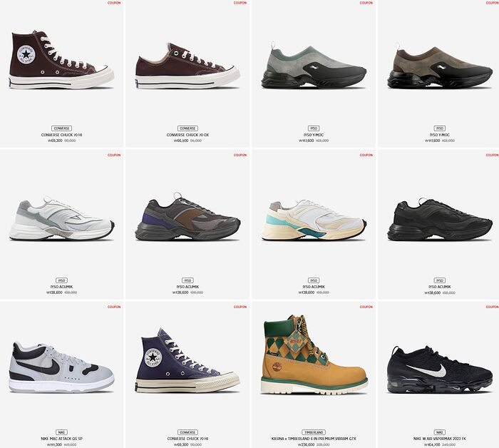Click the NIKE brand tag above Mac Attack
Image resolution: width=499 pixels, height=448 pixels.
[61, 432]
